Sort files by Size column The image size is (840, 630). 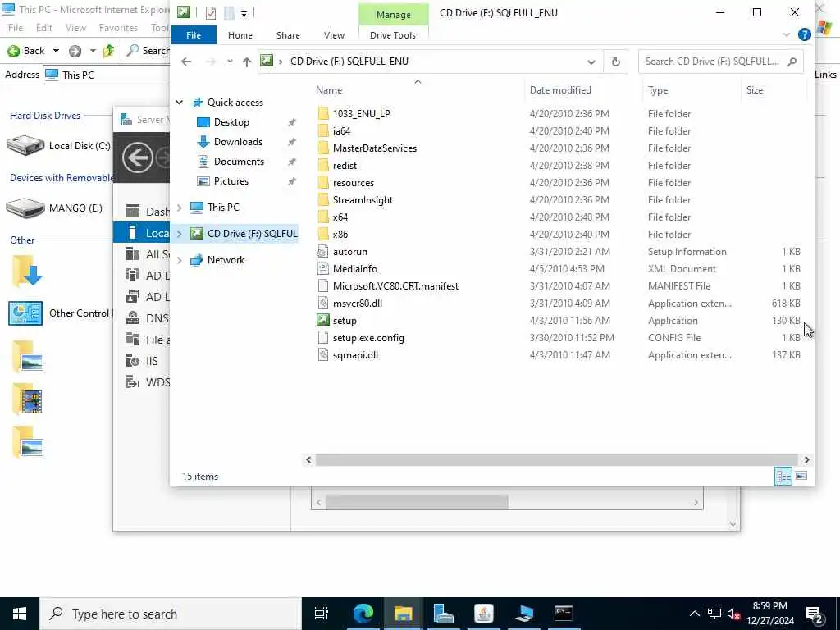(x=774, y=90)
